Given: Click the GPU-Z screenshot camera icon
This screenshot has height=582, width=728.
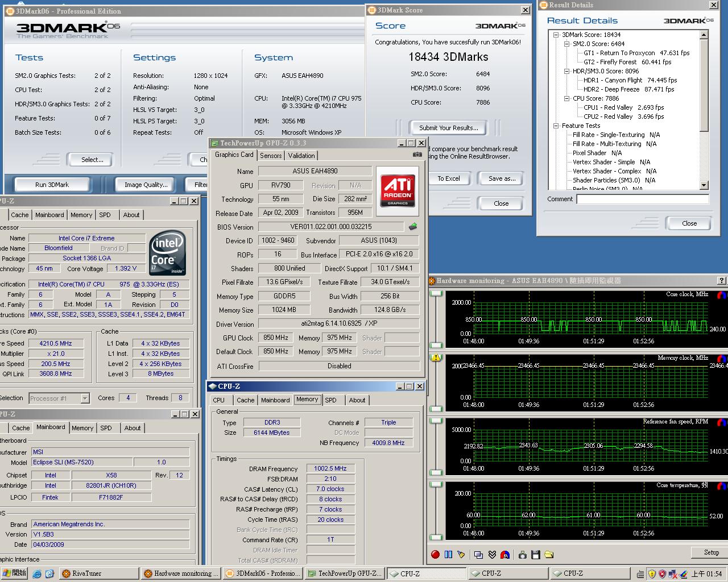Looking at the screenshot, I should coord(417,154).
